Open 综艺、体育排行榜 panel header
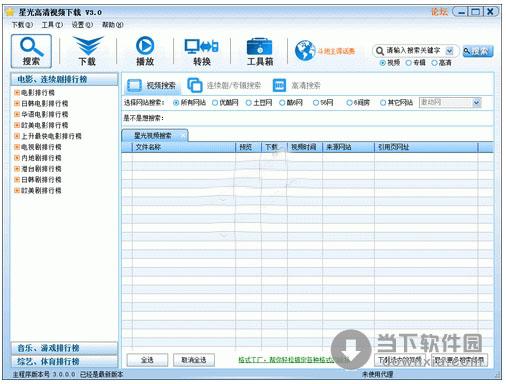506x384 pixels. 64,361
